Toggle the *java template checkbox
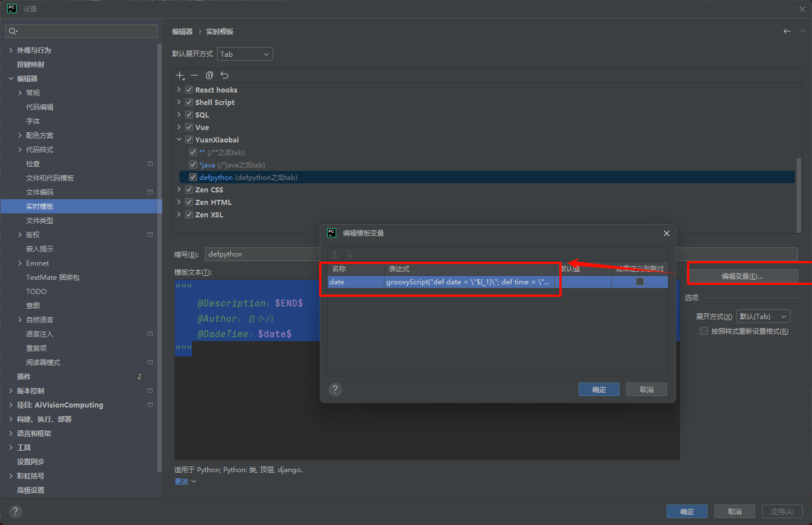The image size is (812, 525). [x=193, y=165]
